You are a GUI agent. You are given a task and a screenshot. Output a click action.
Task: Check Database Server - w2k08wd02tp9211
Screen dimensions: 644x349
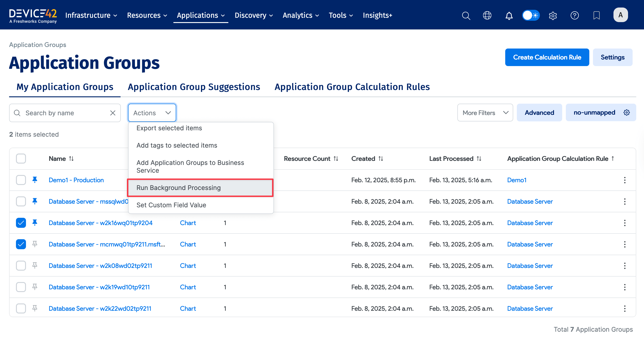point(21,265)
